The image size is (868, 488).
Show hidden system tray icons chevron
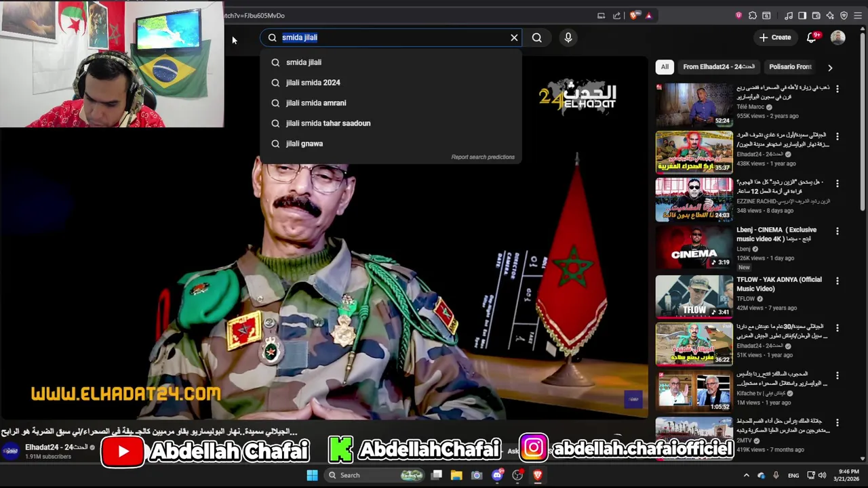747,475
